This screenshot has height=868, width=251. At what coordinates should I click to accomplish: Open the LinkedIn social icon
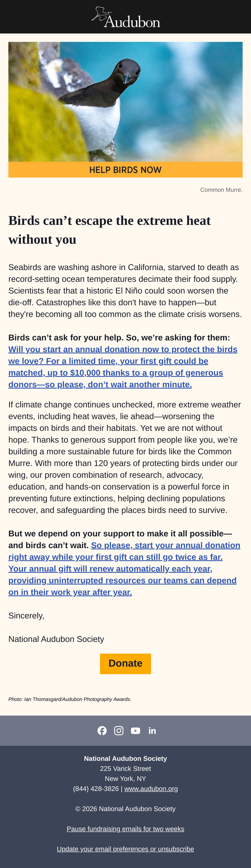[152, 730]
